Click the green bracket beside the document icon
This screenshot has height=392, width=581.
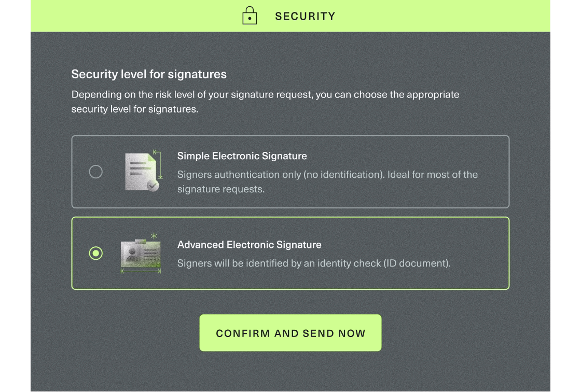[160, 165]
